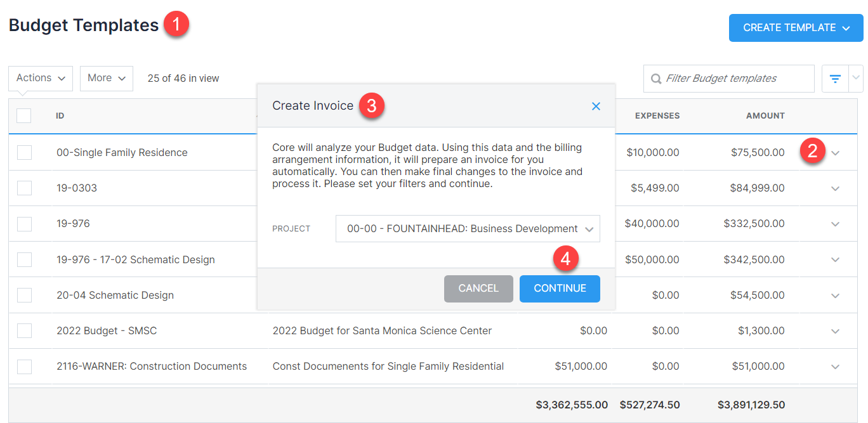This screenshot has width=868, height=423.
Task: Click the Create Template button
Action: pos(796,28)
